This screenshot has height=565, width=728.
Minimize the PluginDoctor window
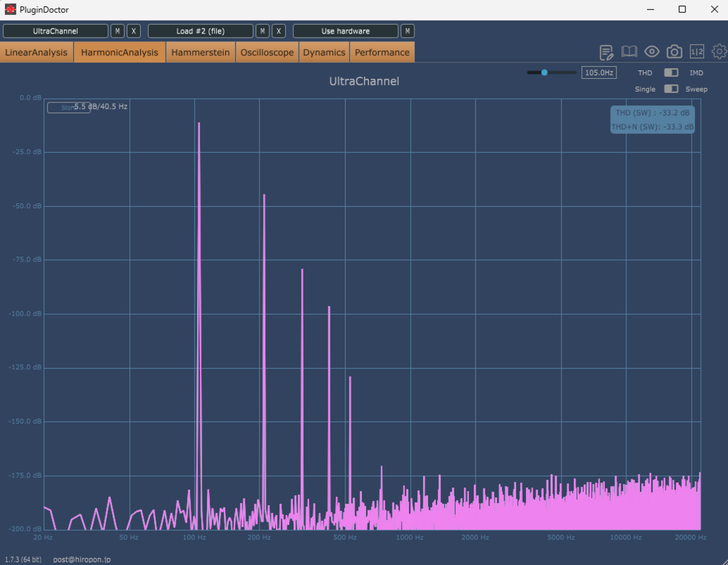[651, 9]
